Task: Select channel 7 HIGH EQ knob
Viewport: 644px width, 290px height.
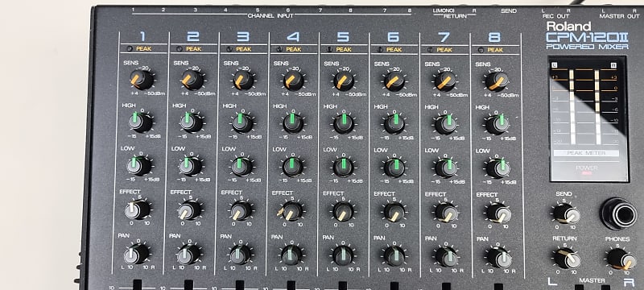Action: coord(445,125)
